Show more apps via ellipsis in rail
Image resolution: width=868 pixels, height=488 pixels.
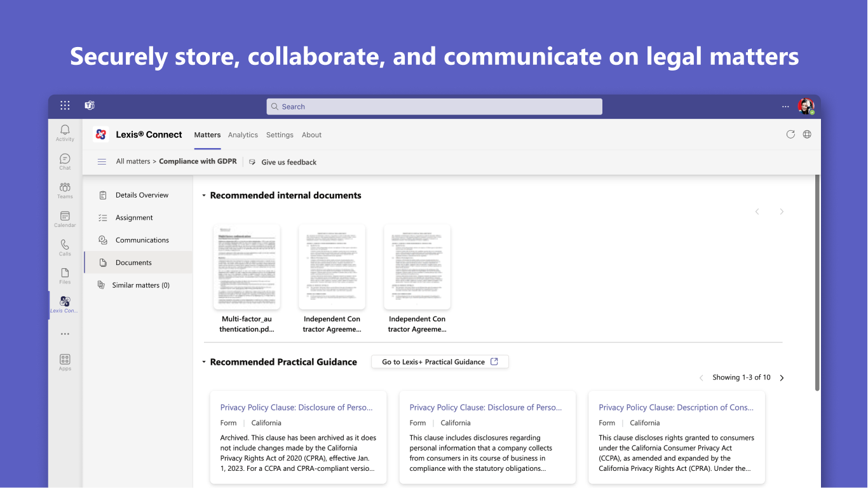(x=65, y=334)
